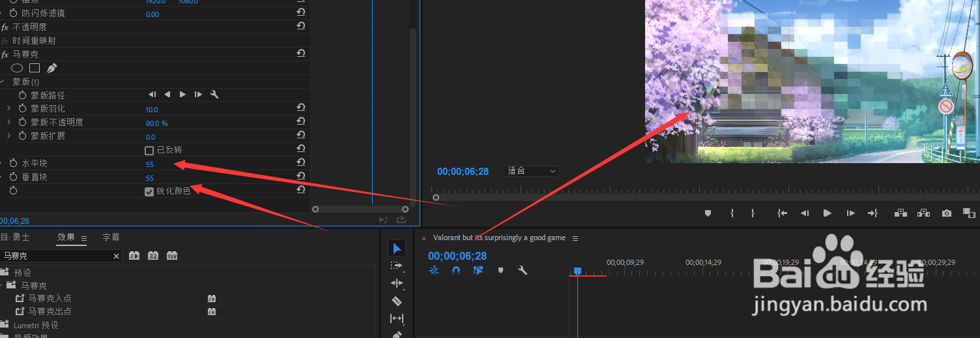Reset the 垂直块 parameter
The image size is (980, 338).
(301, 176)
